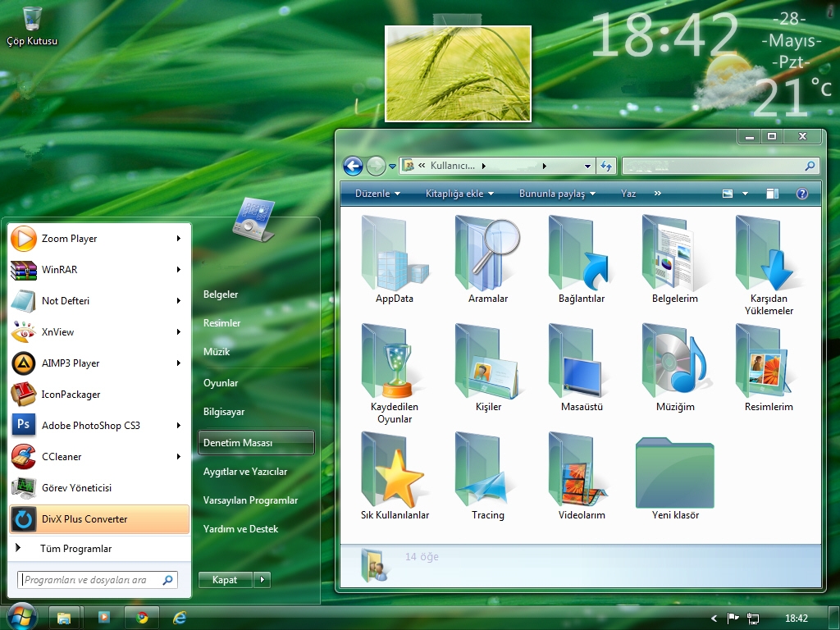This screenshot has width=840, height=630.
Task: Click the Explorer forward arrow button
Action: point(376,166)
